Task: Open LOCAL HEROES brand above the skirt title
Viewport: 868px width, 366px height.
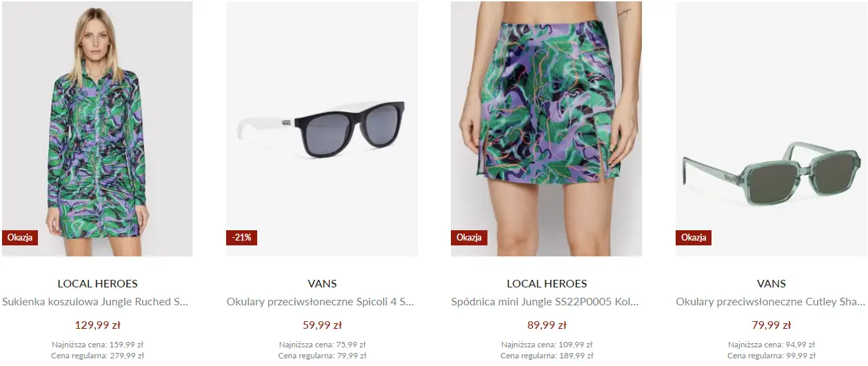Action: [547, 283]
